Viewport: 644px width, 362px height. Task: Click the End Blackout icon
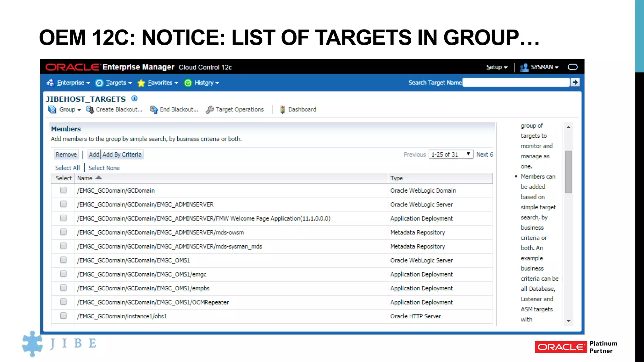pos(154,109)
